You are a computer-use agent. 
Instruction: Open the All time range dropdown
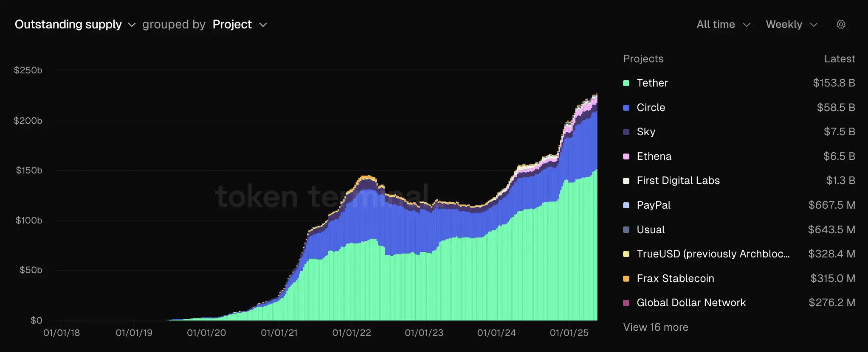(723, 25)
